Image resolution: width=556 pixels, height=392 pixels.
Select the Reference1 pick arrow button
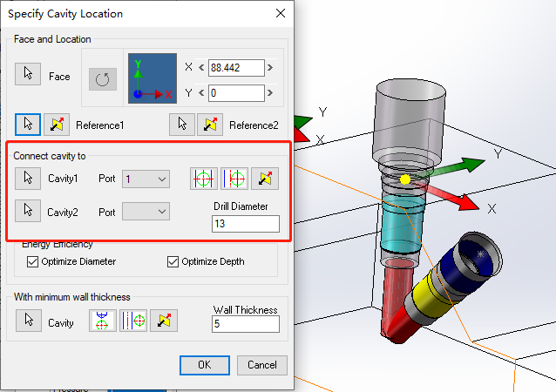coord(28,125)
